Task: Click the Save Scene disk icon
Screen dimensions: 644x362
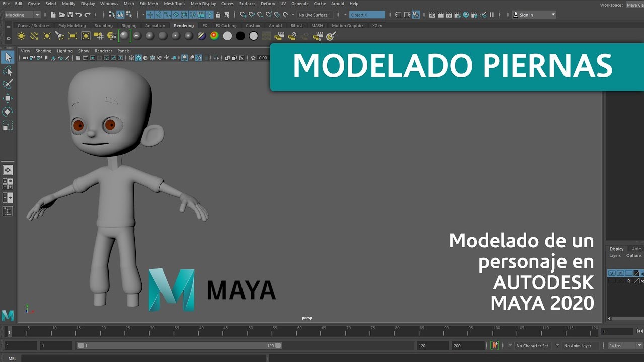Action: point(70,15)
